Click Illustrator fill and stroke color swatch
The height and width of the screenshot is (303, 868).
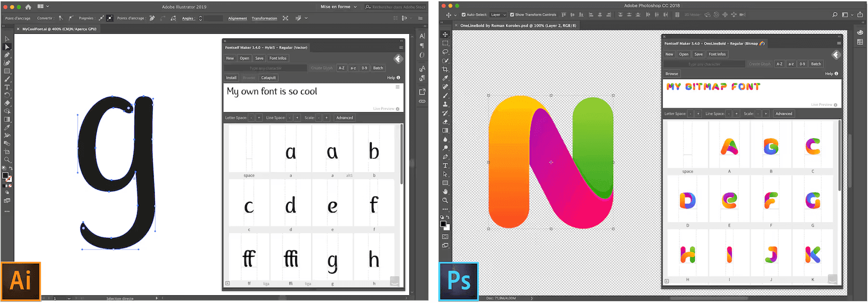(x=7, y=177)
